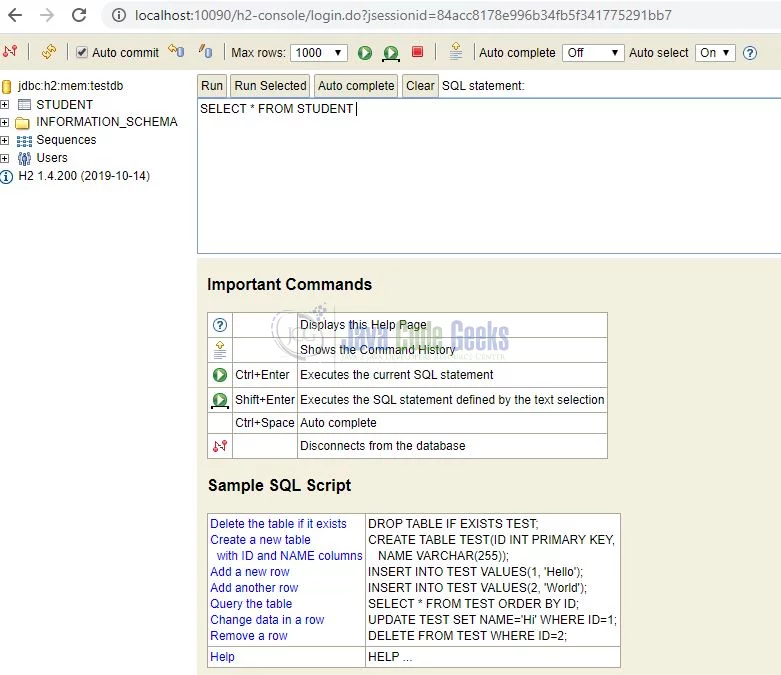Viewport: 781px width, 675px height.
Task: Reload the page with the browser refresh button
Action: coord(79,15)
